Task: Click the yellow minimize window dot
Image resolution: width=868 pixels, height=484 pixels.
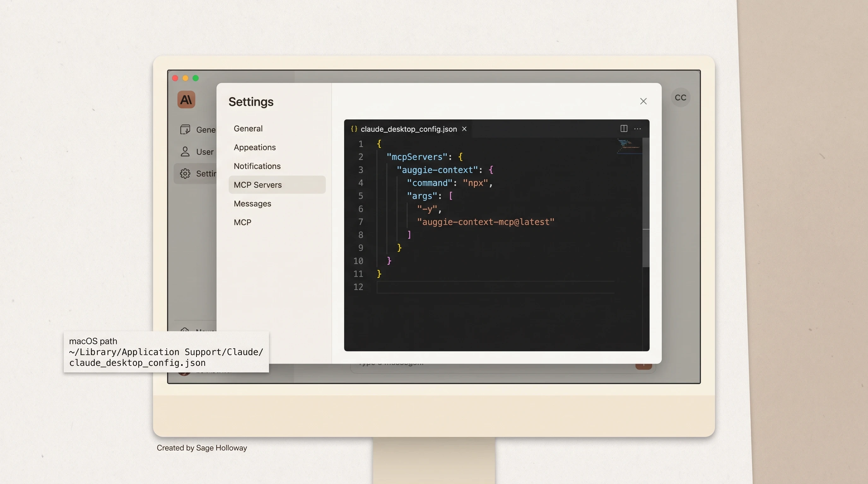Action: click(185, 78)
